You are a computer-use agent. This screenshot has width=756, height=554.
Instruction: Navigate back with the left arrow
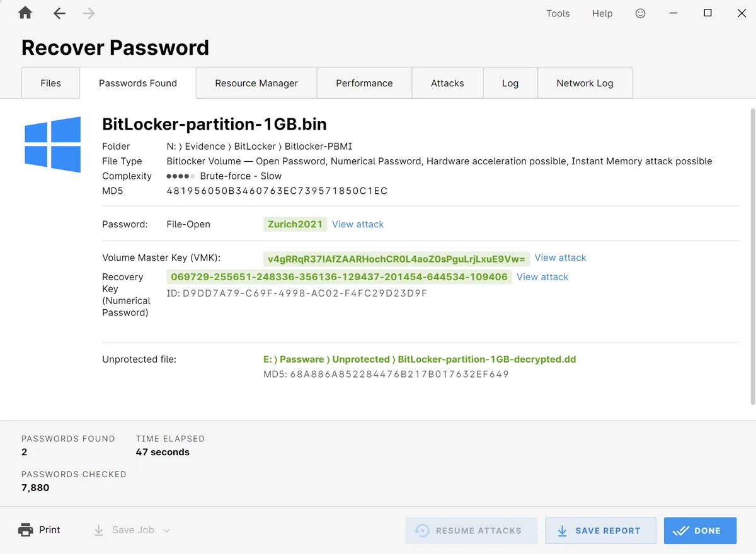59,13
